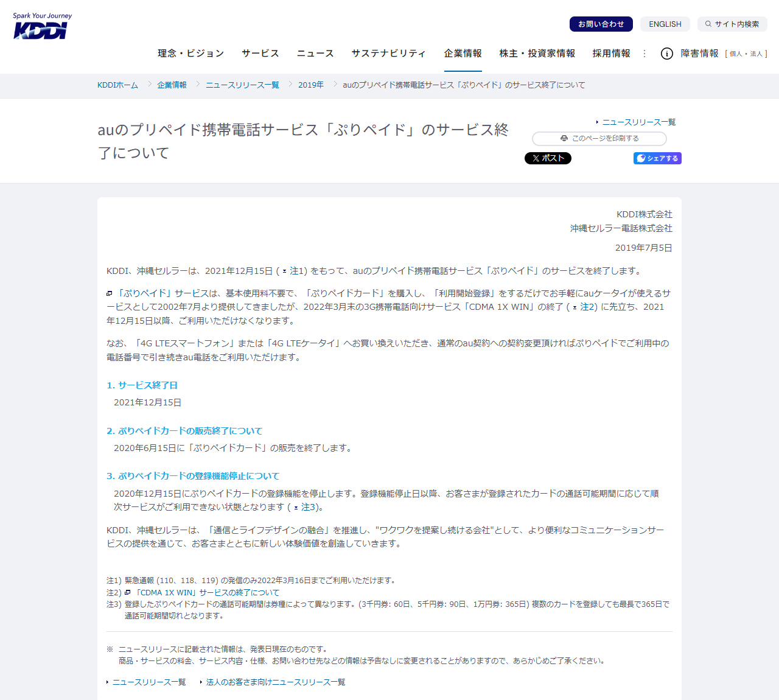Switch to ENGLISH version
The width and height of the screenshot is (779, 700).
[665, 24]
